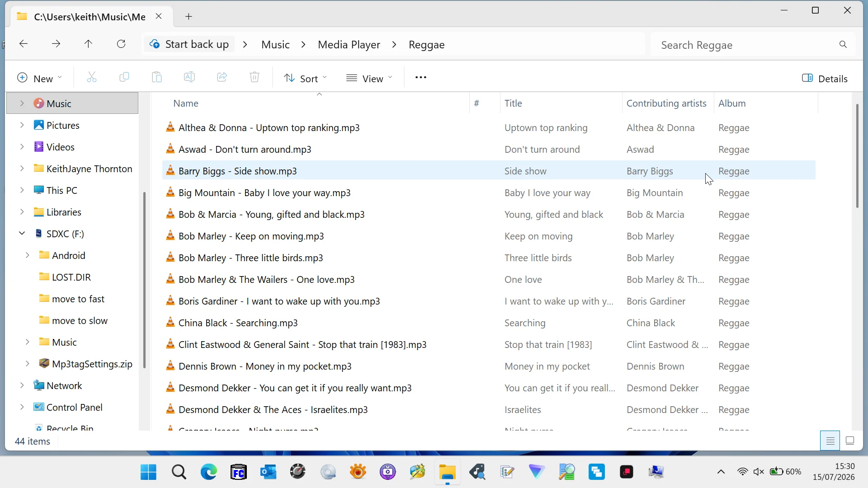Click the Album column header
Screen dimensions: 868x488
click(766, 103)
